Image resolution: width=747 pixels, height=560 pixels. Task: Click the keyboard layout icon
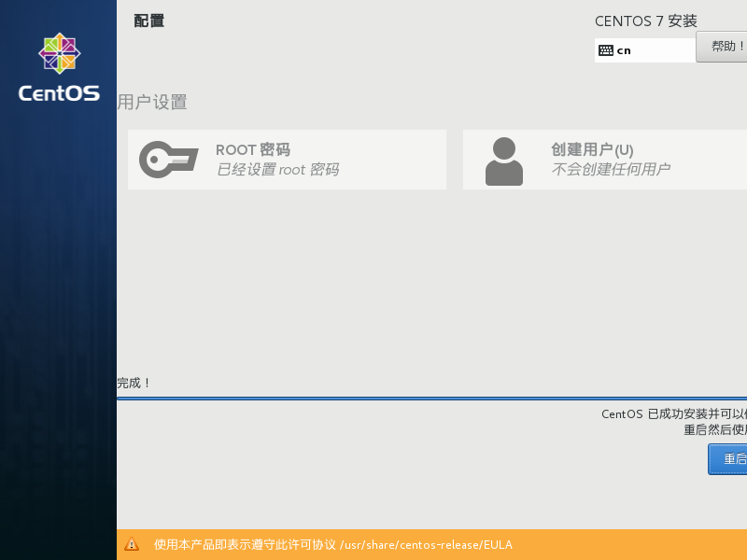(605, 50)
